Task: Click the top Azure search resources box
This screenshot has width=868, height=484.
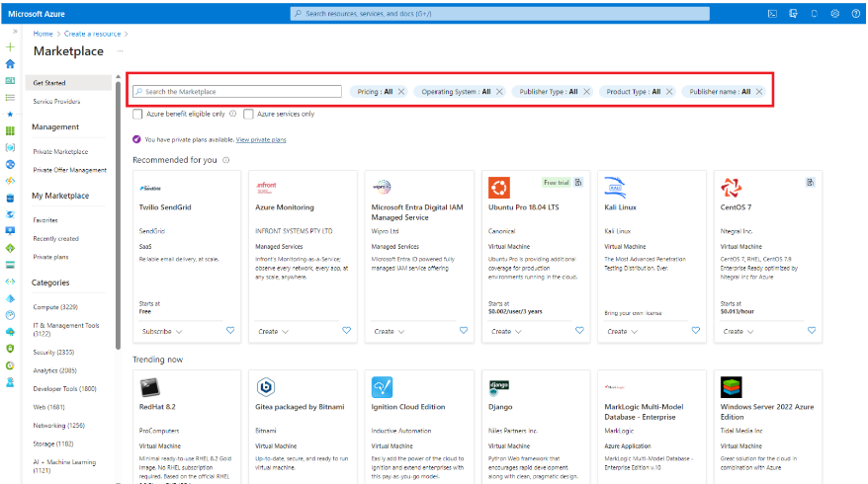Action: [x=500, y=13]
